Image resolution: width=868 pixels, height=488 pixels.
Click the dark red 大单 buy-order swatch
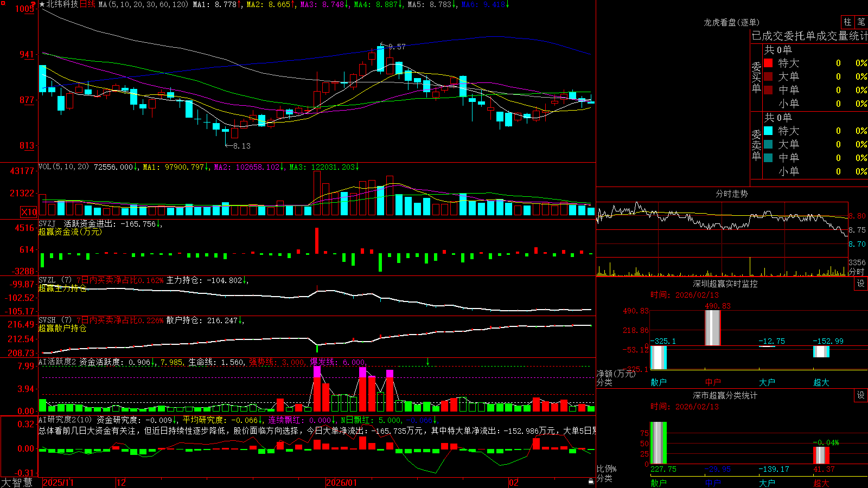[x=768, y=76]
